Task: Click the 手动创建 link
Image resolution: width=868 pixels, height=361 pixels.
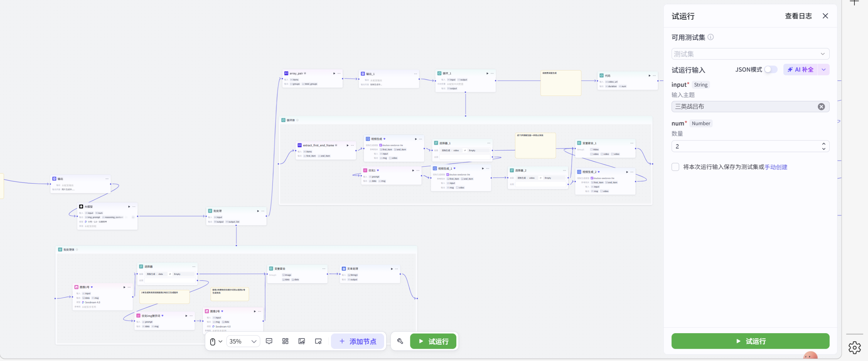Action: click(x=776, y=167)
